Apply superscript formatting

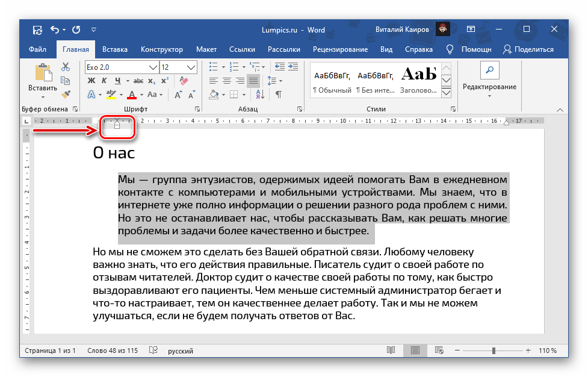tap(165, 81)
